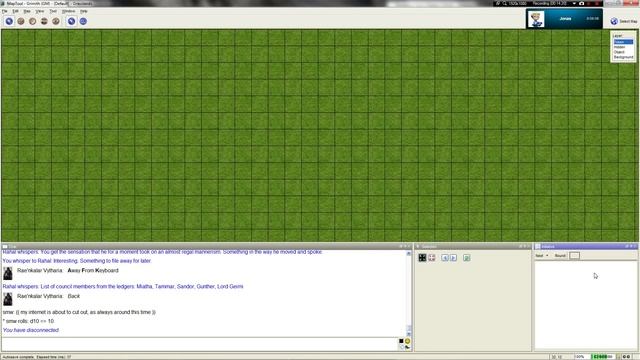Viewport: 640px width, 360px height.
Task: Click the lower-left icon under chat color swatch
Action: (402, 347)
